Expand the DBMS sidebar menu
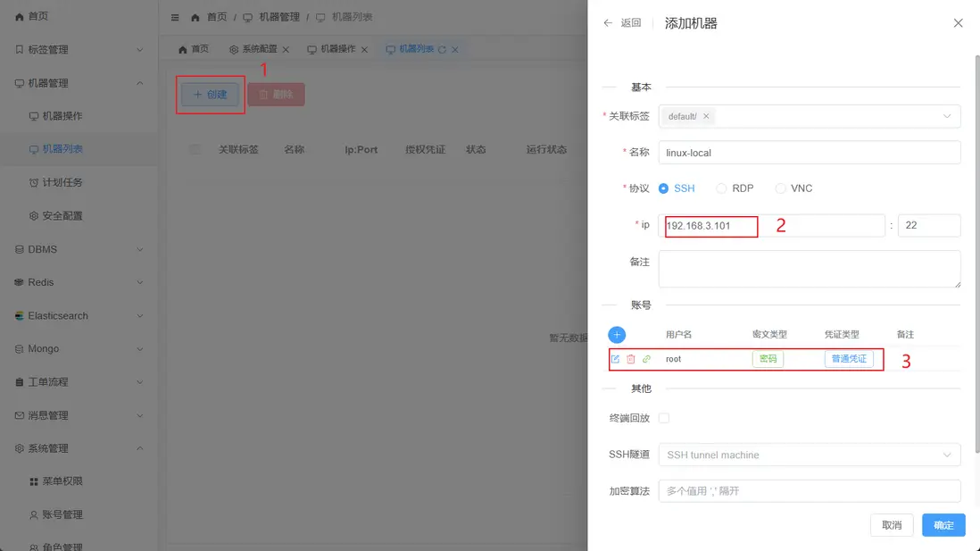Image resolution: width=980 pixels, height=551 pixels. click(x=79, y=249)
